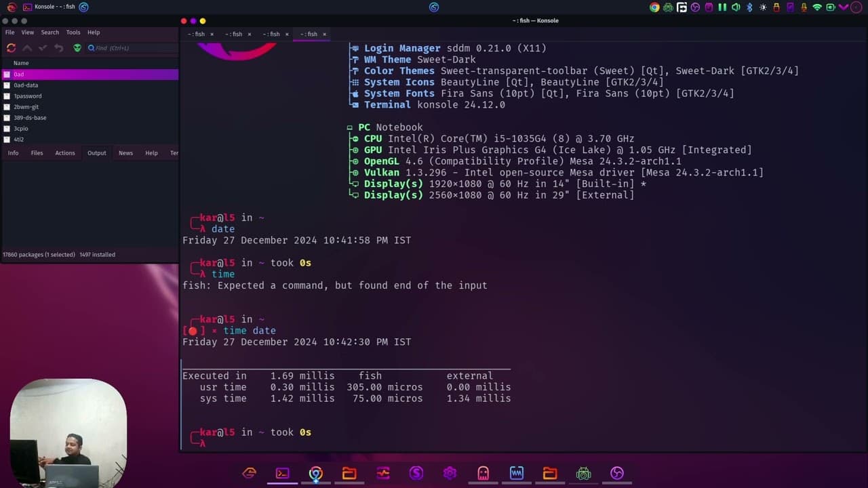Switch to the Output tab
The width and height of the screenshot is (868, 488).
[x=97, y=153]
